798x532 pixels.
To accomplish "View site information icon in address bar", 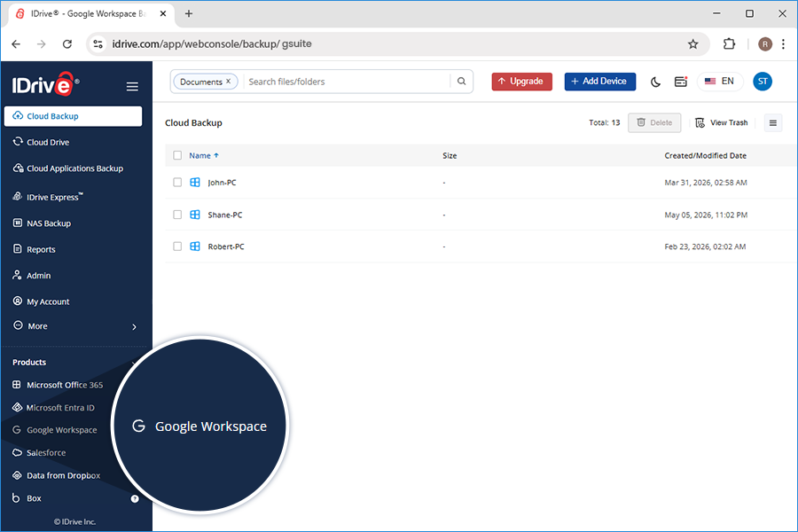I will point(98,44).
